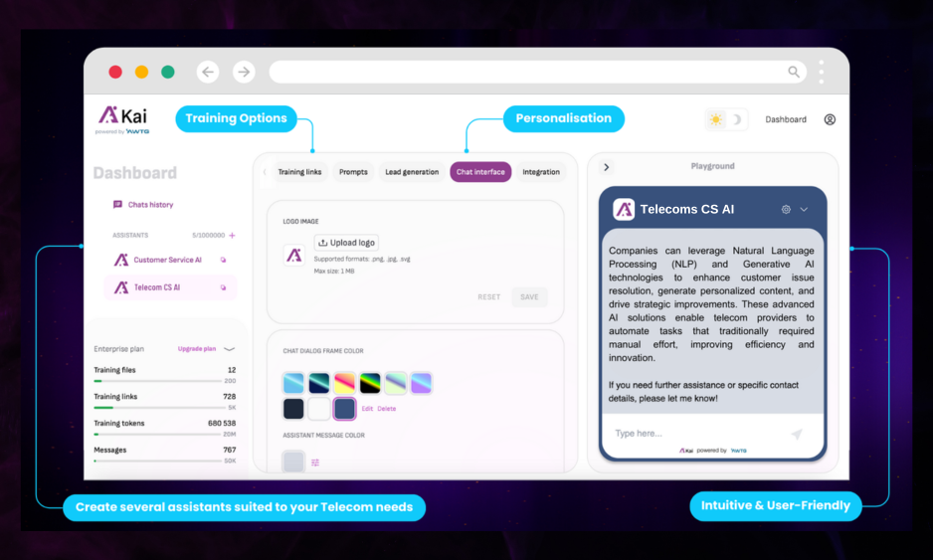Click the Customer Service AI copy icon
This screenshot has width=933, height=560.
[223, 260]
